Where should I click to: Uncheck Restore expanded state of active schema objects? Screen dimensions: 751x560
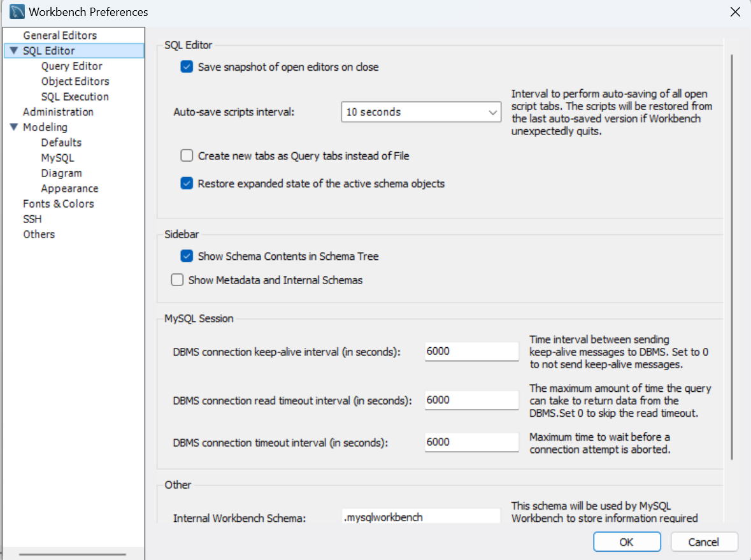tap(187, 183)
